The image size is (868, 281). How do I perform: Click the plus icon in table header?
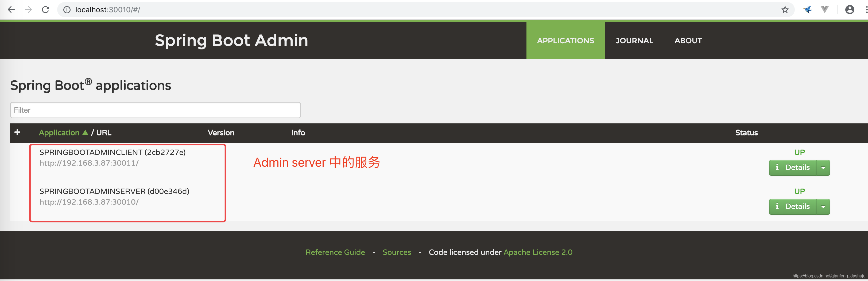[x=18, y=132]
